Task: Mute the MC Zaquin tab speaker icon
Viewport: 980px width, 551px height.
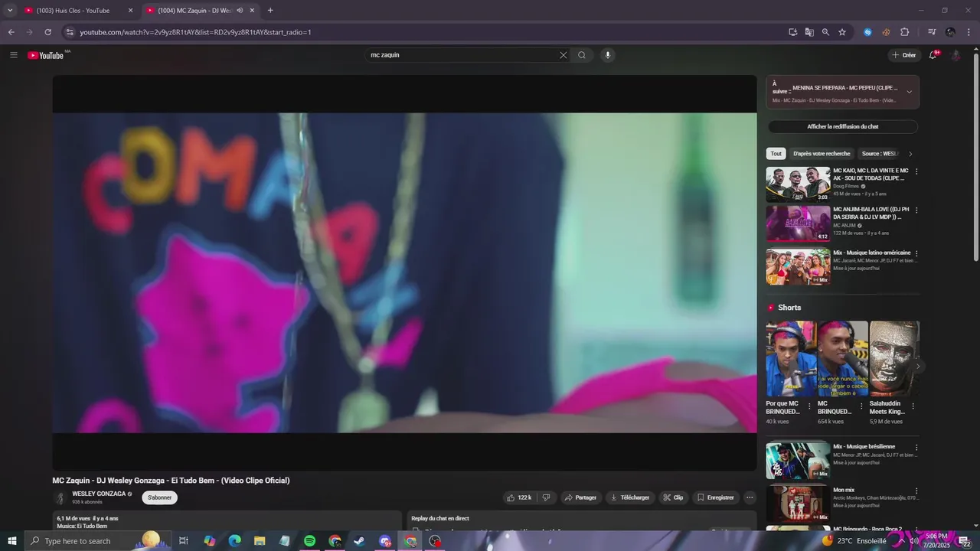Action: (x=240, y=11)
